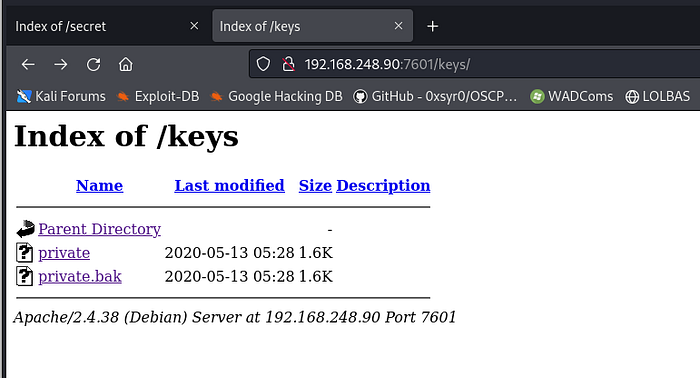Close the Index of /keys tab
Image resolution: width=700 pixels, height=378 pixels.
click(x=399, y=26)
